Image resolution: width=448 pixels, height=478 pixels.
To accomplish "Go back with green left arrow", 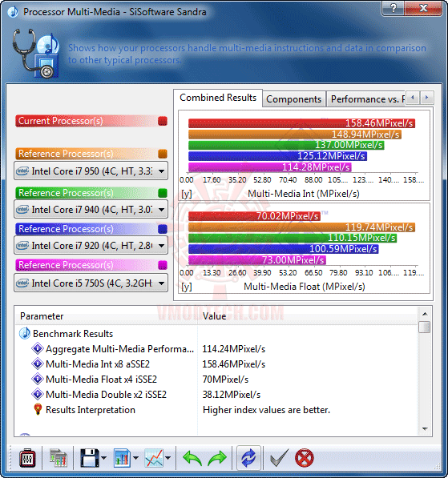I will tap(192, 458).
